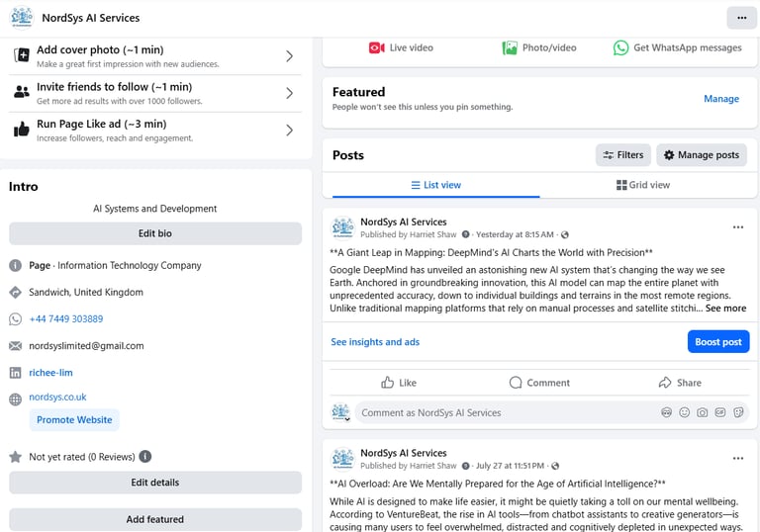Open the nordsys.co.uk website link

pos(57,397)
